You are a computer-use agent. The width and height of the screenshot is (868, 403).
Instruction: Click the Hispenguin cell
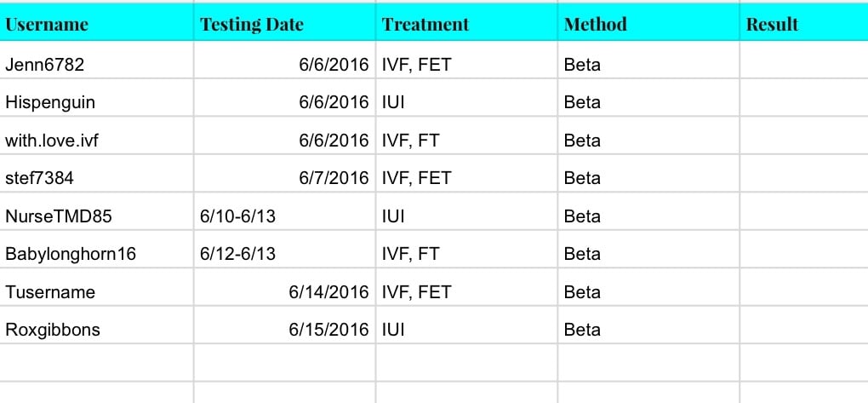pos(50,102)
